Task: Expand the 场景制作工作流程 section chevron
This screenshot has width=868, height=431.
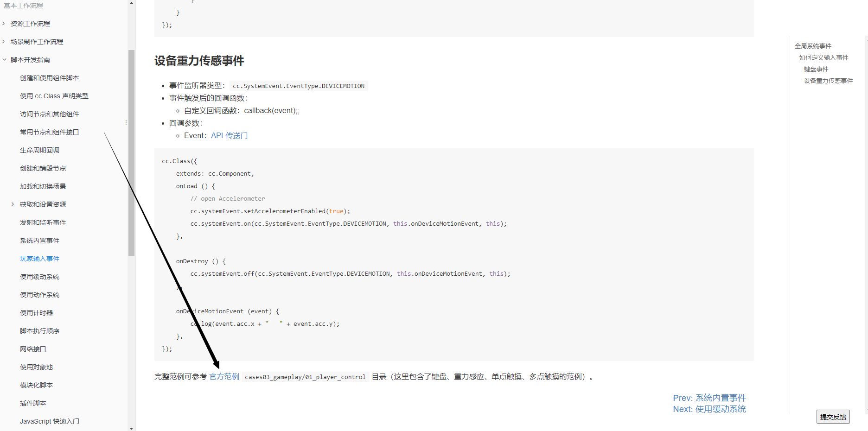Action: [4, 42]
